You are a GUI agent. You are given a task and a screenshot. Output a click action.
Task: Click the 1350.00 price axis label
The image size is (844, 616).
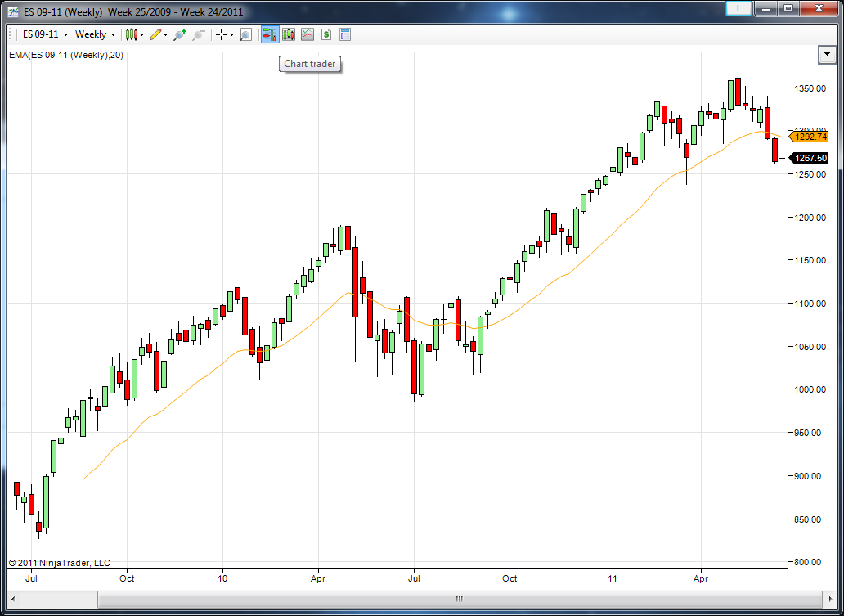(810, 88)
